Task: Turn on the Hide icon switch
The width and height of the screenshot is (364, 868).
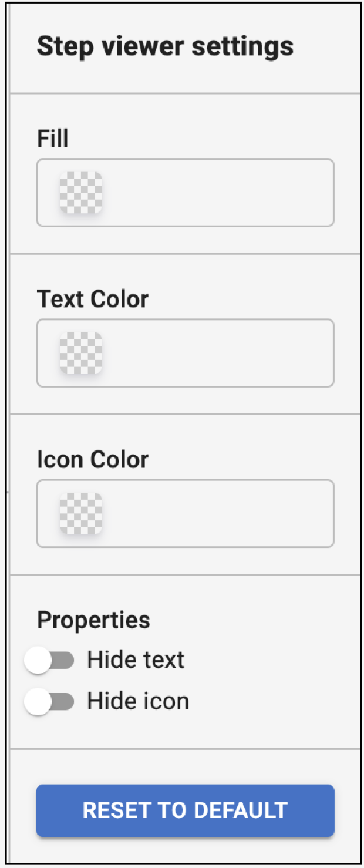Action: click(x=49, y=702)
